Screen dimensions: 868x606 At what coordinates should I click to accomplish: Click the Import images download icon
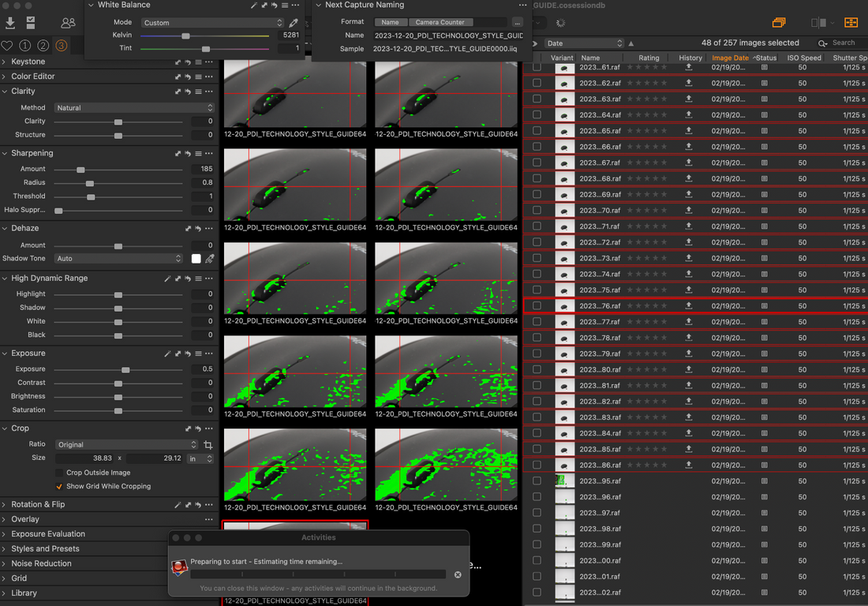point(10,23)
